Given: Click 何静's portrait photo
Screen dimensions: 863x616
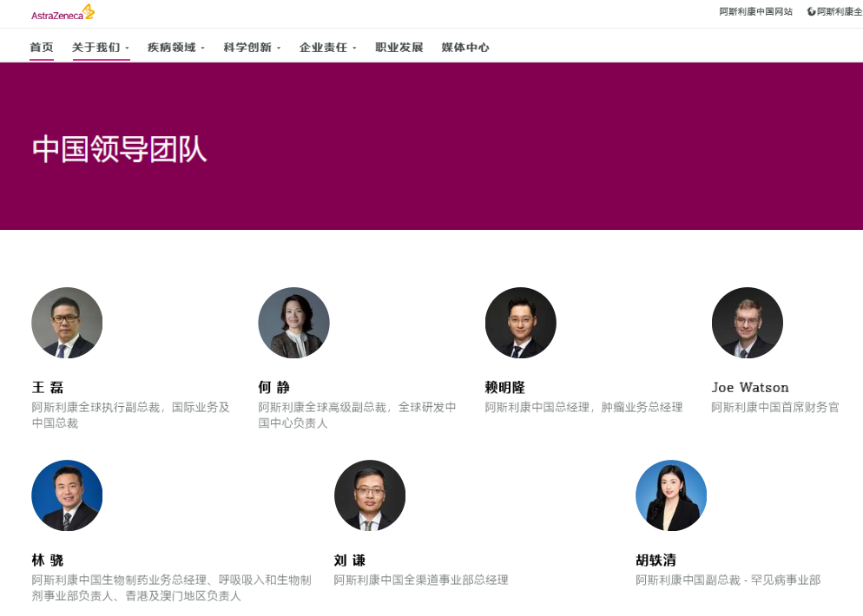Looking at the screenshot, I should click(x=293, y=323).
